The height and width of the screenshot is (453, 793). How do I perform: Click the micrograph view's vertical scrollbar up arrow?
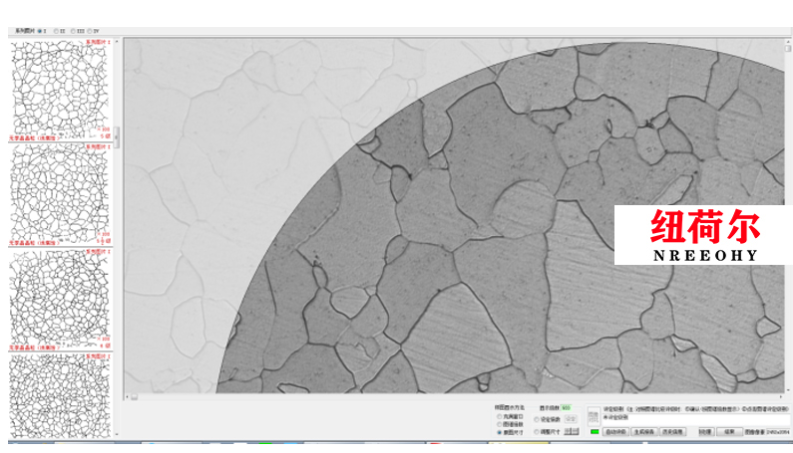point(788,41)
